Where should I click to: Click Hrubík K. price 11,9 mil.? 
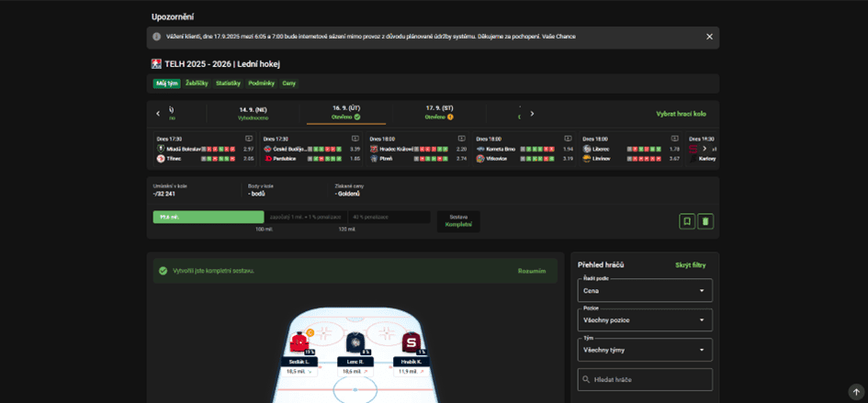pyautogui.click(x=411, y=372)
